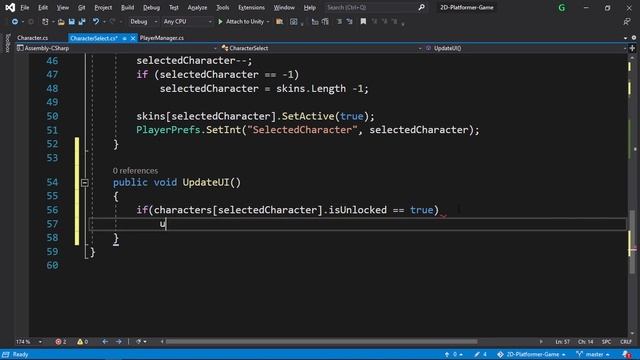The width and height of the screenshot is (640, 360).
Task: Open the Git menu
Action: (81, 7)
